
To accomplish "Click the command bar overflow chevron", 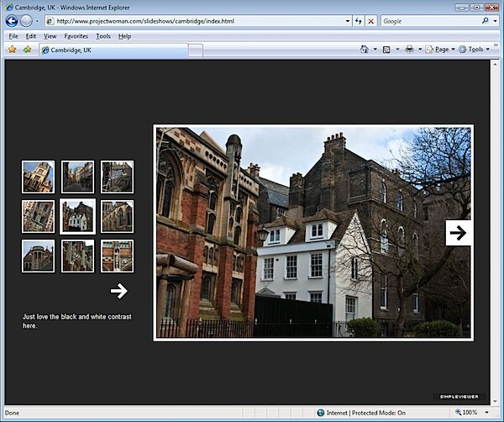I will [496, 45].
